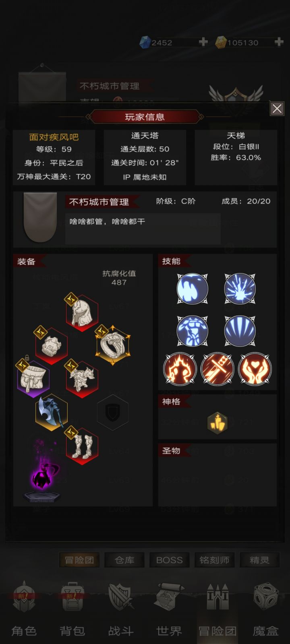Tap the flaming figure red skill
The height and width of the screenshot is (644, 290).
click(x=180, y=369)
